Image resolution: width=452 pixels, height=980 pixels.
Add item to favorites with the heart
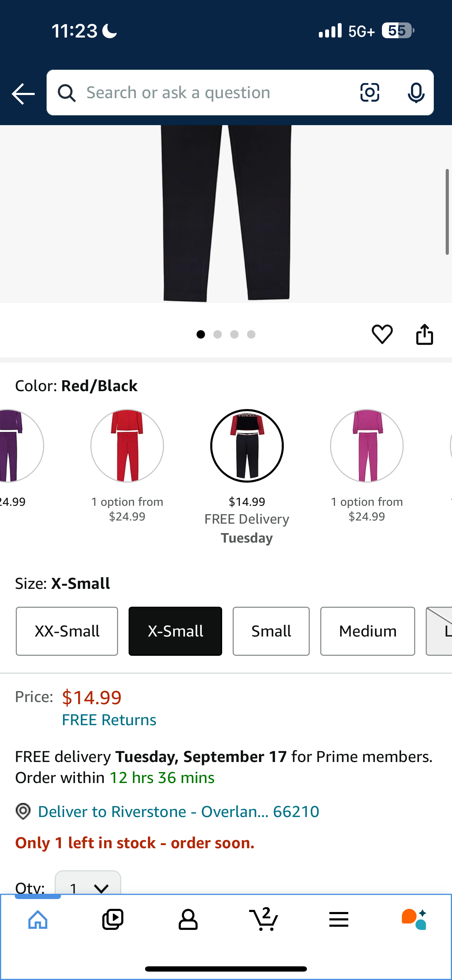click(382, 334)
